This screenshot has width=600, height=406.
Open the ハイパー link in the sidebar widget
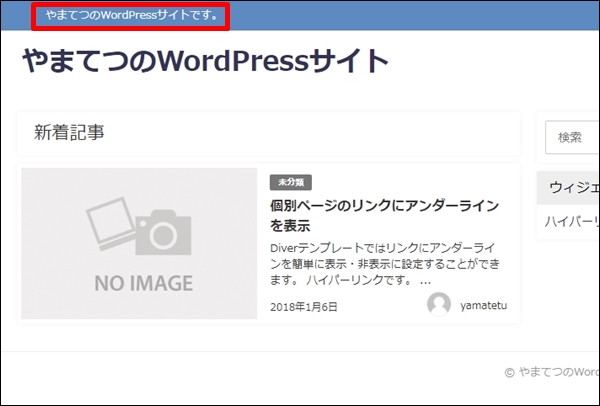[x=572, y=222]
